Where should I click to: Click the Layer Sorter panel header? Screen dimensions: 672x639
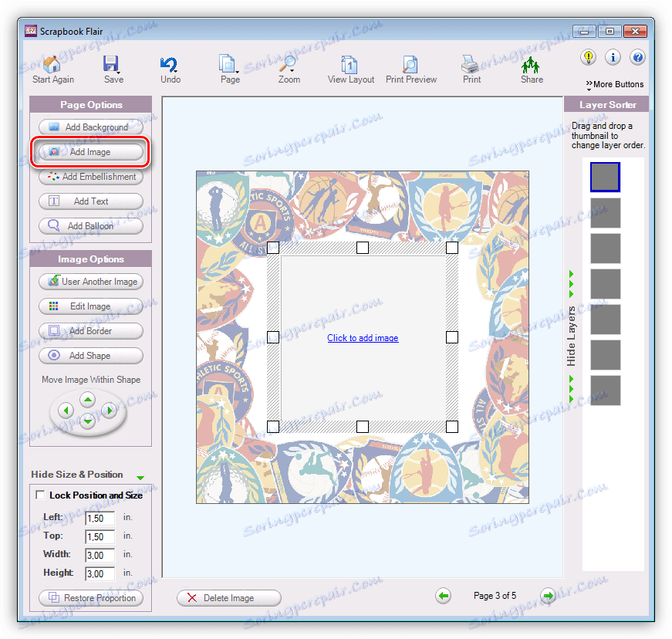607,105
